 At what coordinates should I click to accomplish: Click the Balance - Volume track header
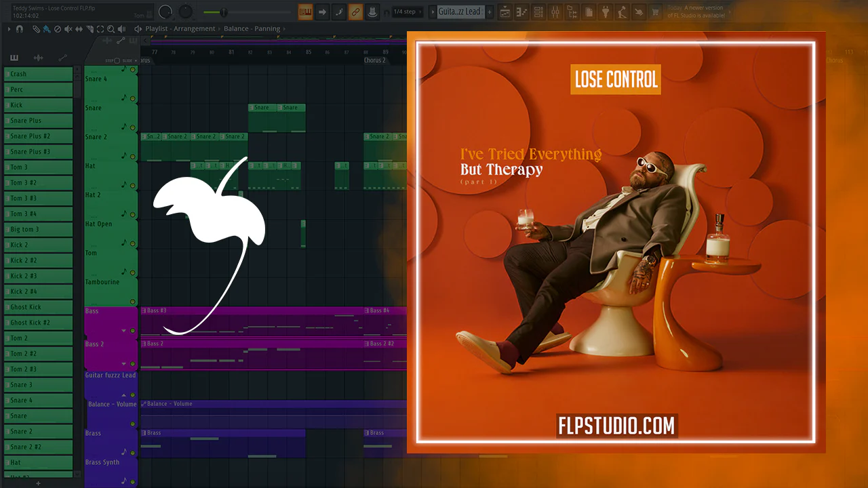pyautogui.click(x=111, y=413)
